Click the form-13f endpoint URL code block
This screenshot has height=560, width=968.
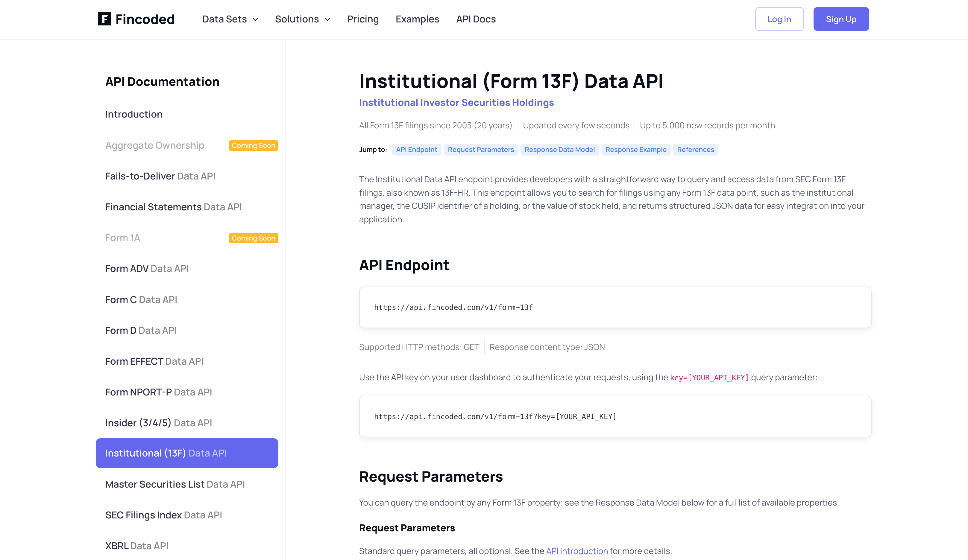(615, 308)
